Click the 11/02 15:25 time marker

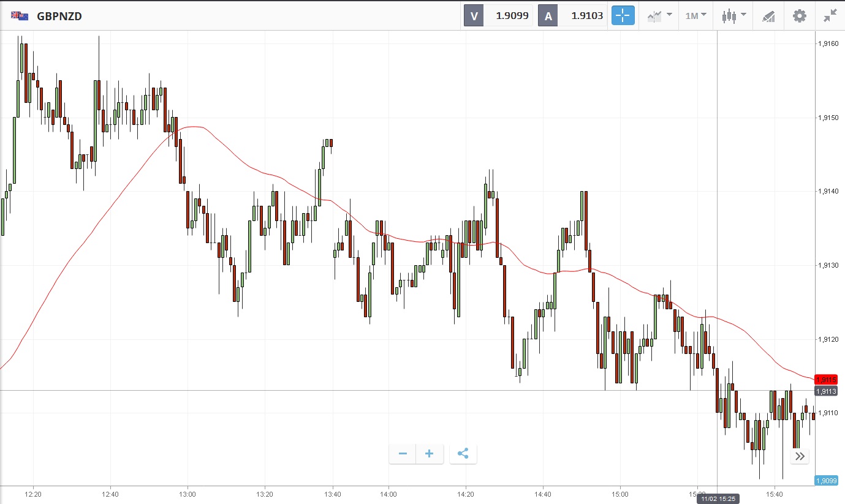click(x=717, y=499)
